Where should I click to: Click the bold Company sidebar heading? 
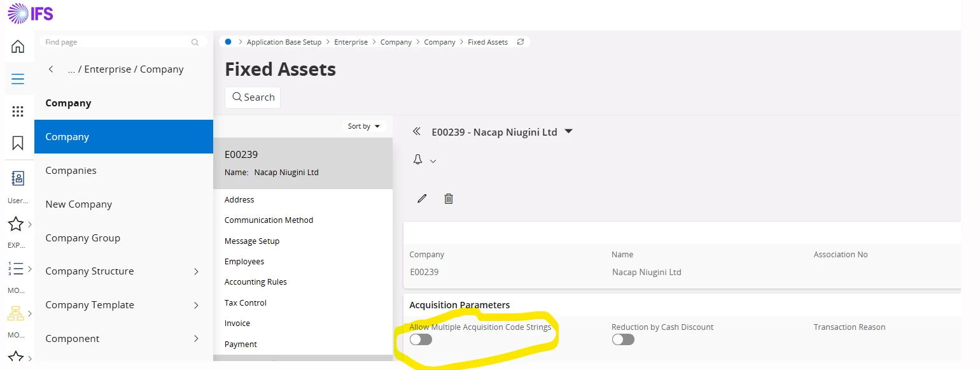(x=68, y=103)
